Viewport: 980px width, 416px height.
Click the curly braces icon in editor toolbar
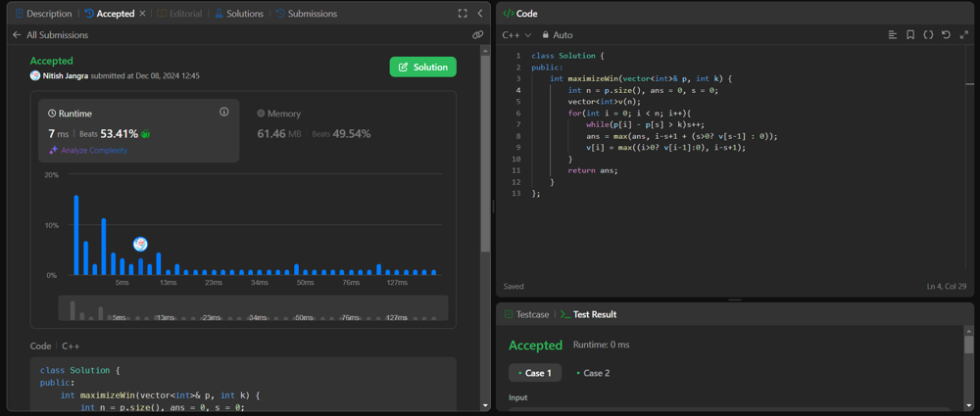coord(928,35)
